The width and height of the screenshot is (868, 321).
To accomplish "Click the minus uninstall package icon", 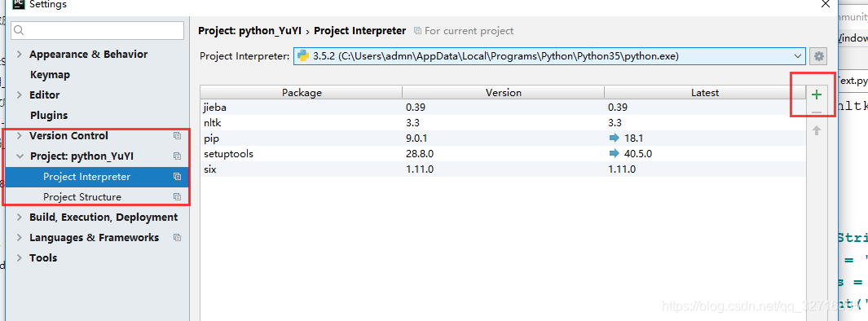I will (x=816, y=113).
